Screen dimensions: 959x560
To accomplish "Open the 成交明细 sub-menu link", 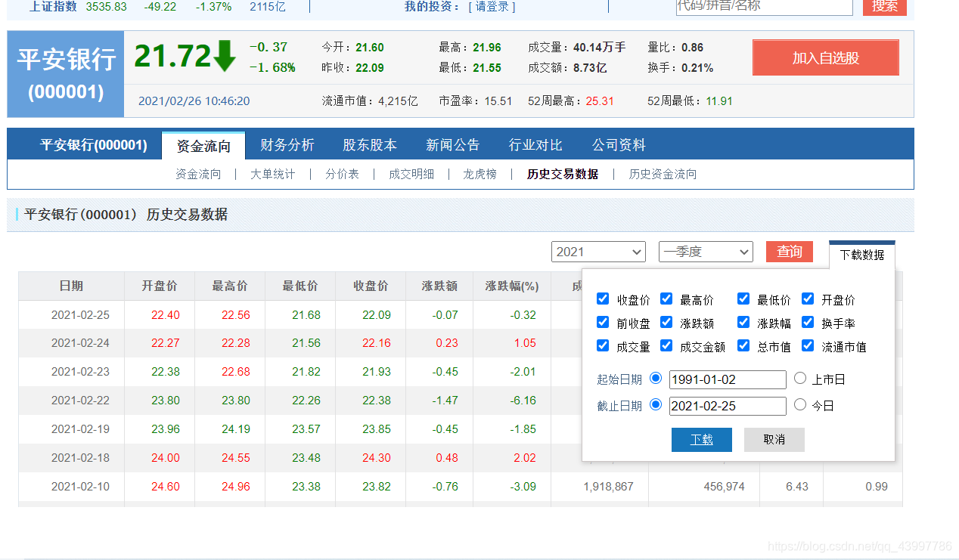I will [x=411, y=174].
